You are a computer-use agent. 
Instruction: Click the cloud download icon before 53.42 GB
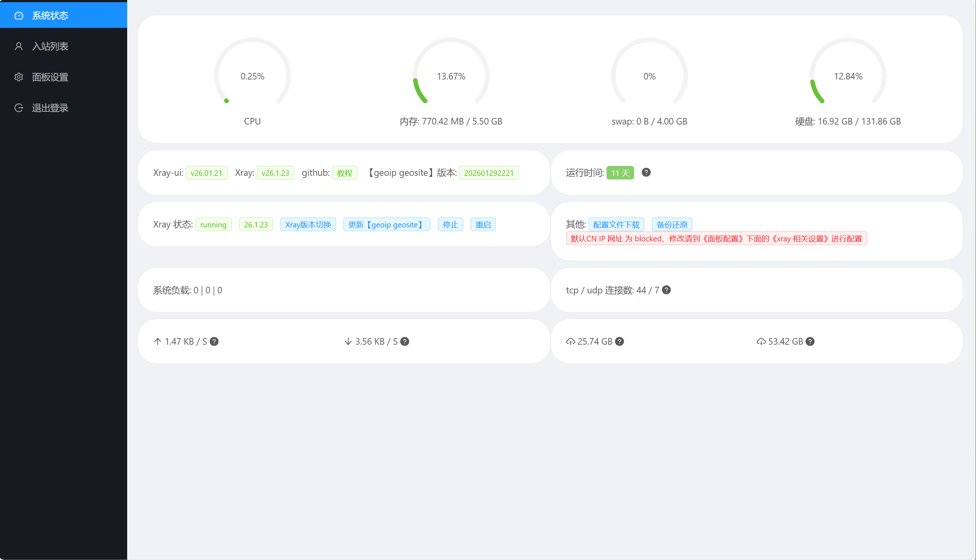[x=761, y=342]
